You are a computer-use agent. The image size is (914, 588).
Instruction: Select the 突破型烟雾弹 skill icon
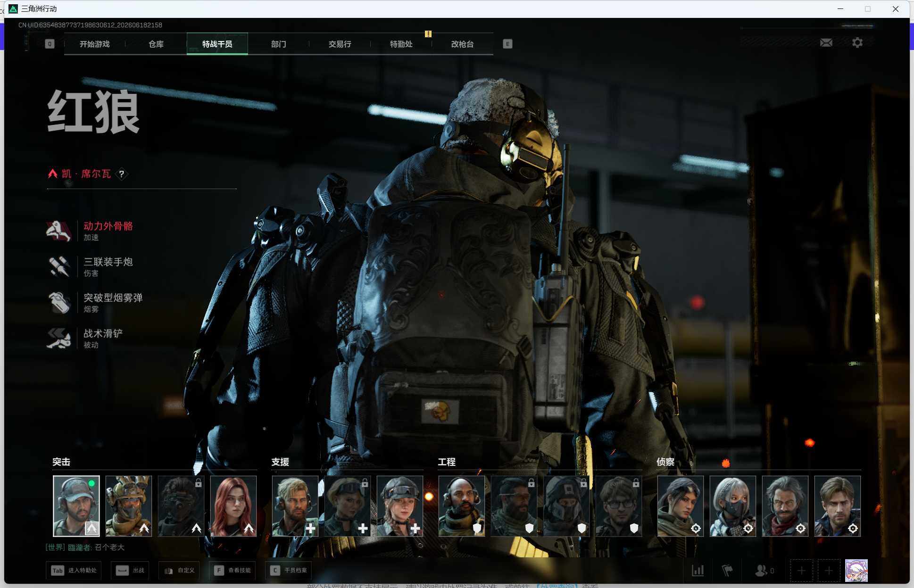pyautogui.click(x=59, y=302)
